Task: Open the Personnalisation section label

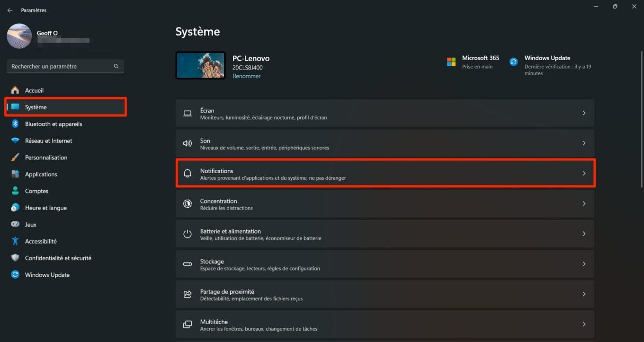Action: click(46, 158)
